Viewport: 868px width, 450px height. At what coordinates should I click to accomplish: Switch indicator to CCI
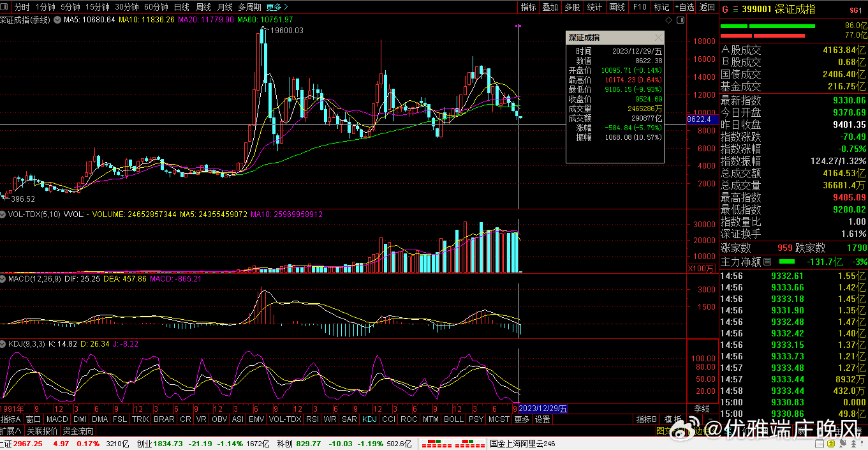(389, 419)
